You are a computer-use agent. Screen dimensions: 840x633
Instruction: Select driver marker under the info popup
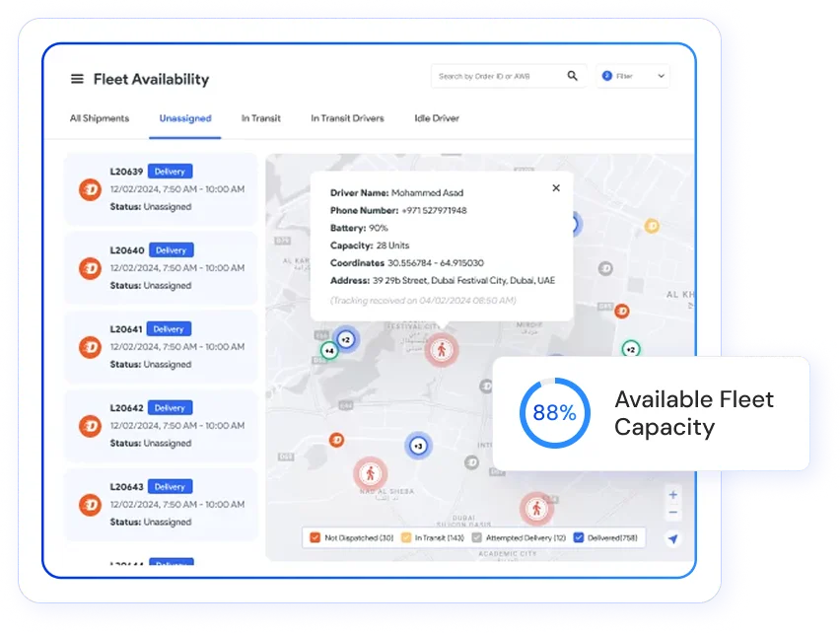(441, 348)
